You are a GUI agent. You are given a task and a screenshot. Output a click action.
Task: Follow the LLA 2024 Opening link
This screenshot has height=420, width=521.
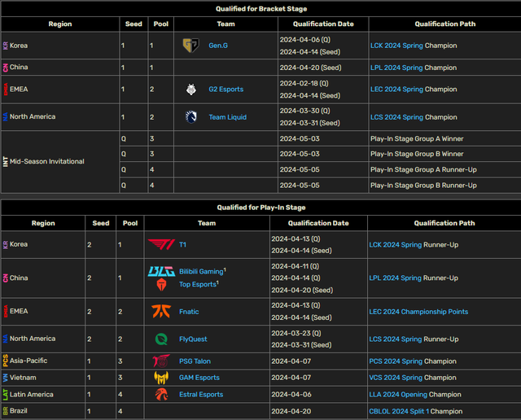(x=398, y=394)
